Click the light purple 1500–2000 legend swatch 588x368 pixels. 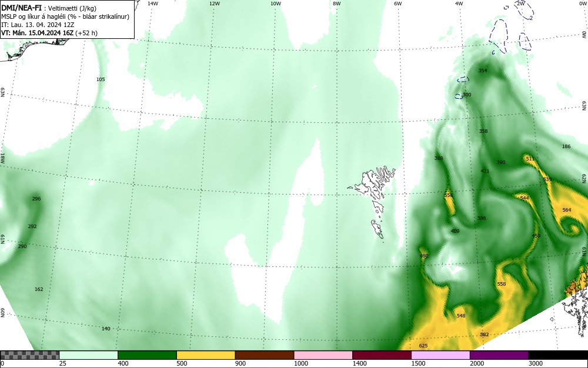[x=440, y=355]
